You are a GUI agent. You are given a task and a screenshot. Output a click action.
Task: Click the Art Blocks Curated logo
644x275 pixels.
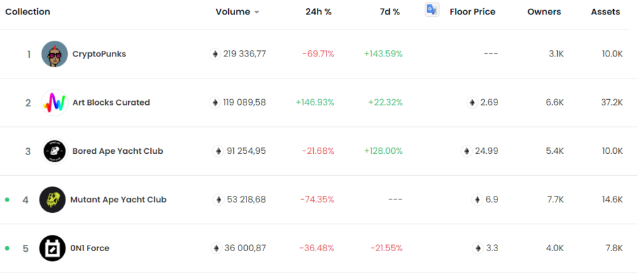(x=55, y=102)
